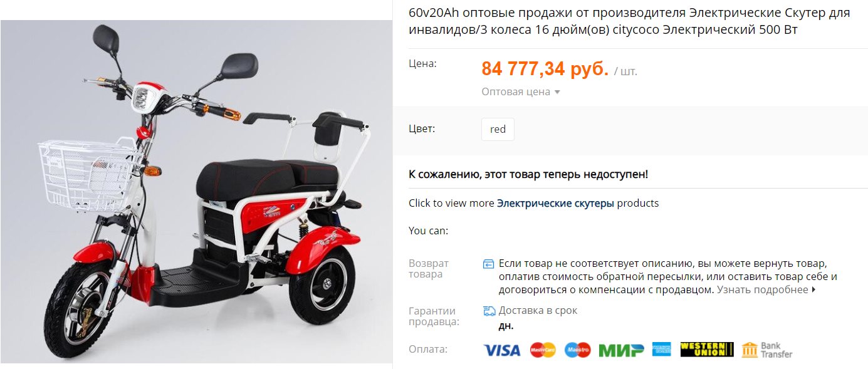This screenshot has height=369, width=868.
Task: Click the Maestro payment icon
Action: pyautogui.click(x=577, y=350)
